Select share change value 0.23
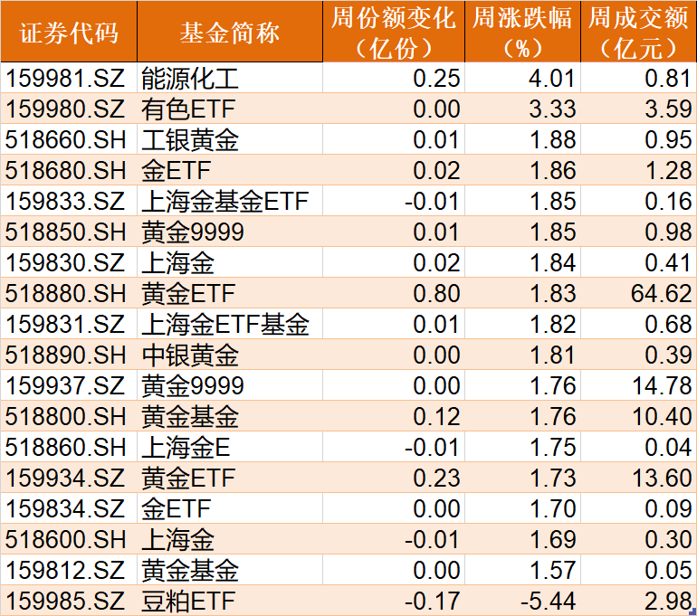 coord(436,478)
